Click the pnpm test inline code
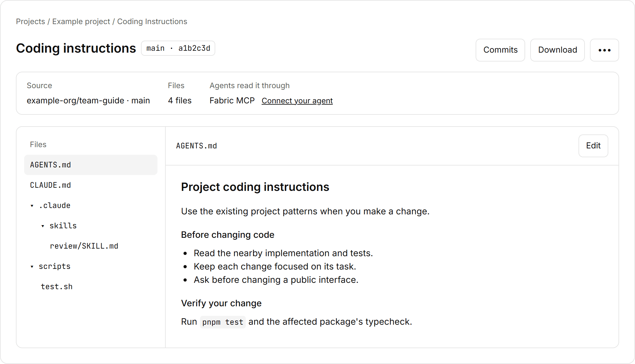Screen dimensions: 635x364 point(223,322)
